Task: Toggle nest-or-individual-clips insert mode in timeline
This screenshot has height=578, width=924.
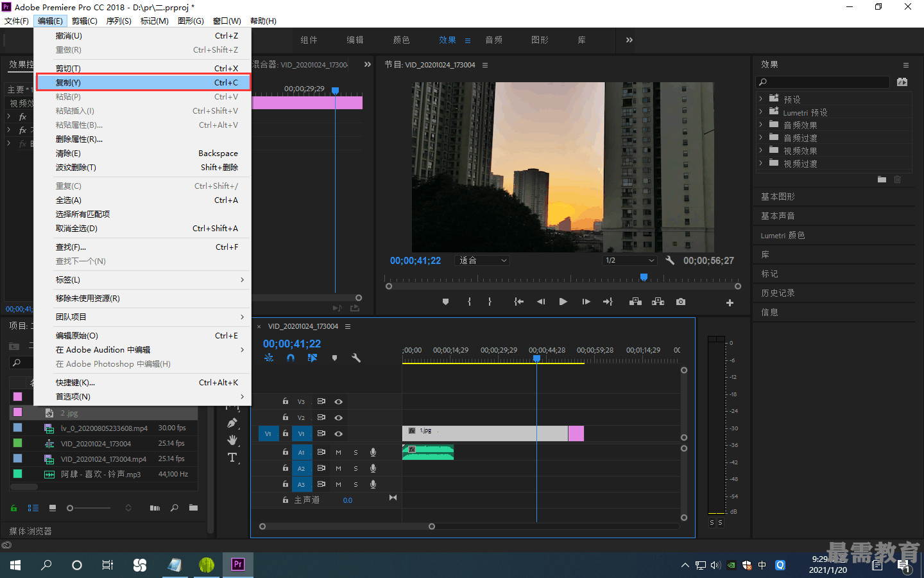Action: click(269, 358)
